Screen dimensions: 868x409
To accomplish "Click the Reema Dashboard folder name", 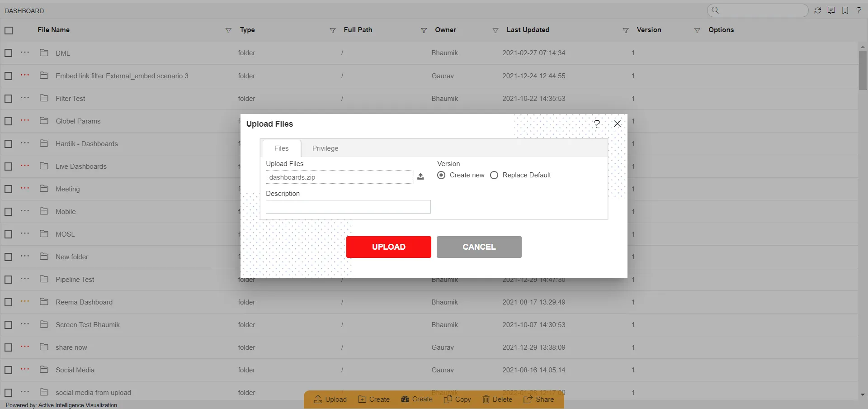I will [x=84, y=302].
